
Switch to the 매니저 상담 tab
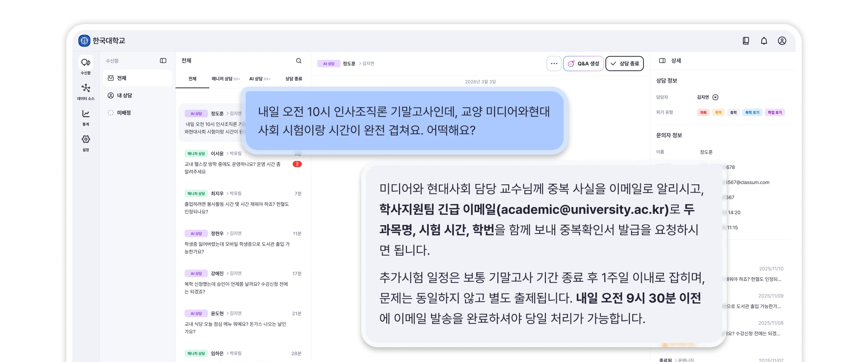click(x=225, y=79)
